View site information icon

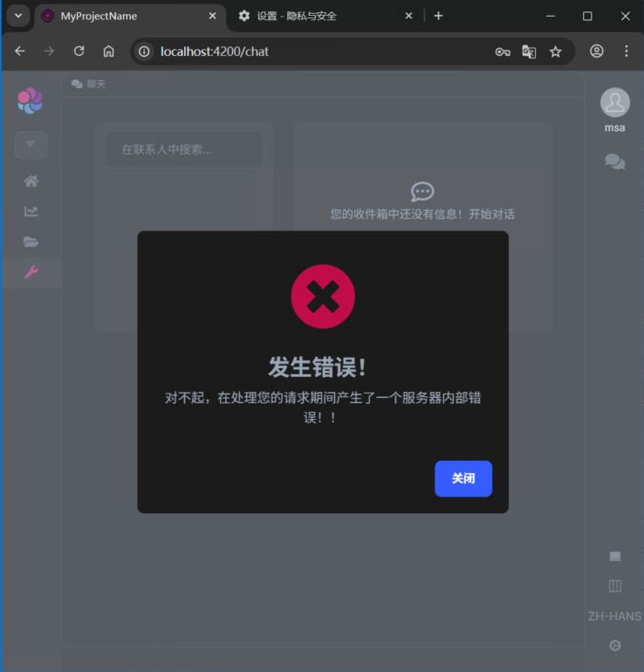click(x=144, y=51)
